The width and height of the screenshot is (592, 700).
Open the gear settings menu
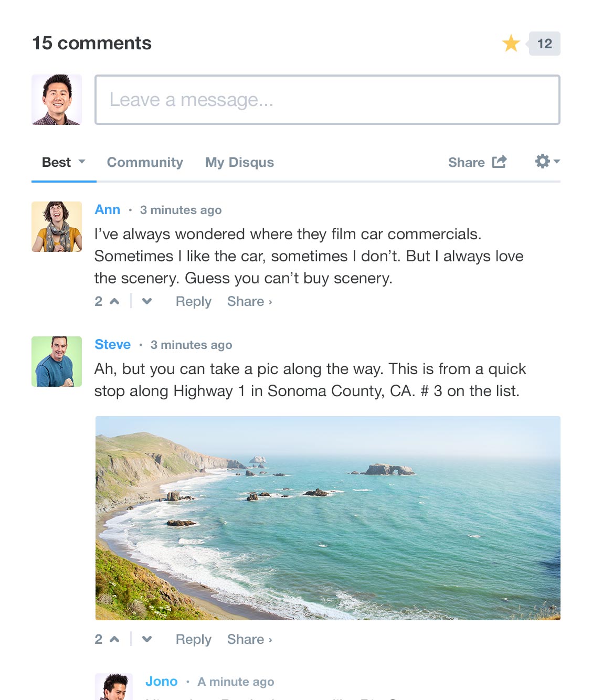547,162
